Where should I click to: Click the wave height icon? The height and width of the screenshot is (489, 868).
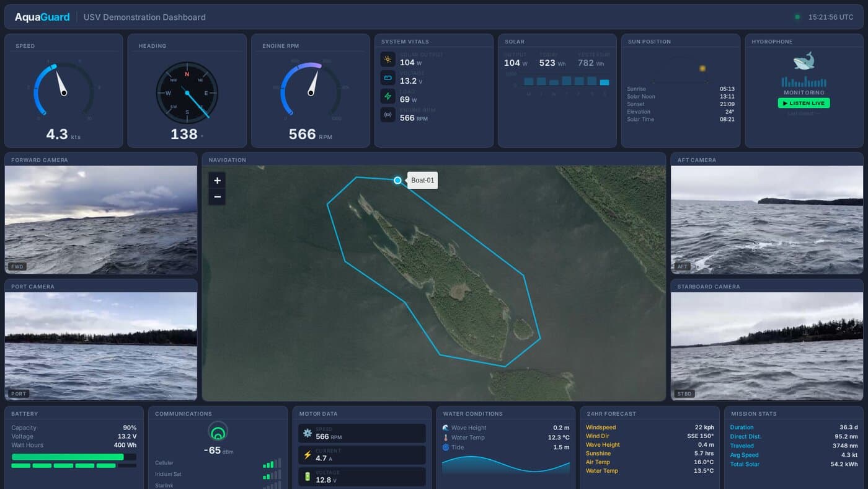446,428
